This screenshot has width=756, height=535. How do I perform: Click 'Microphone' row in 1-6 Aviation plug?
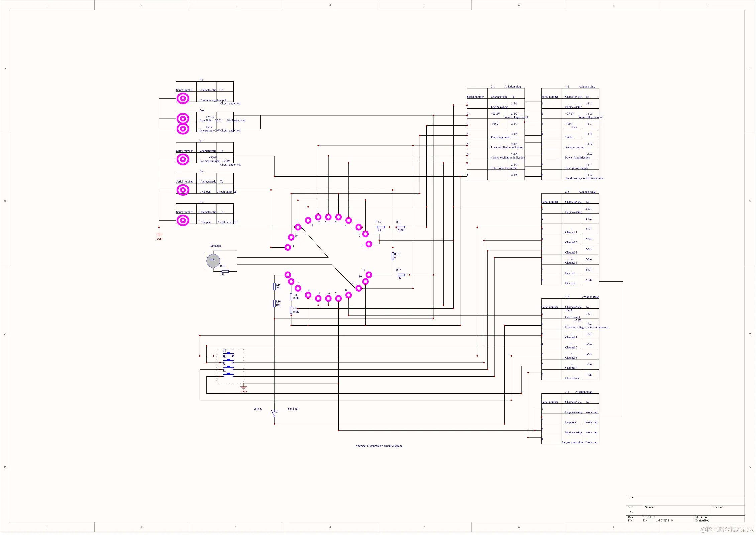pyautogui.click(x=572, y=378)
